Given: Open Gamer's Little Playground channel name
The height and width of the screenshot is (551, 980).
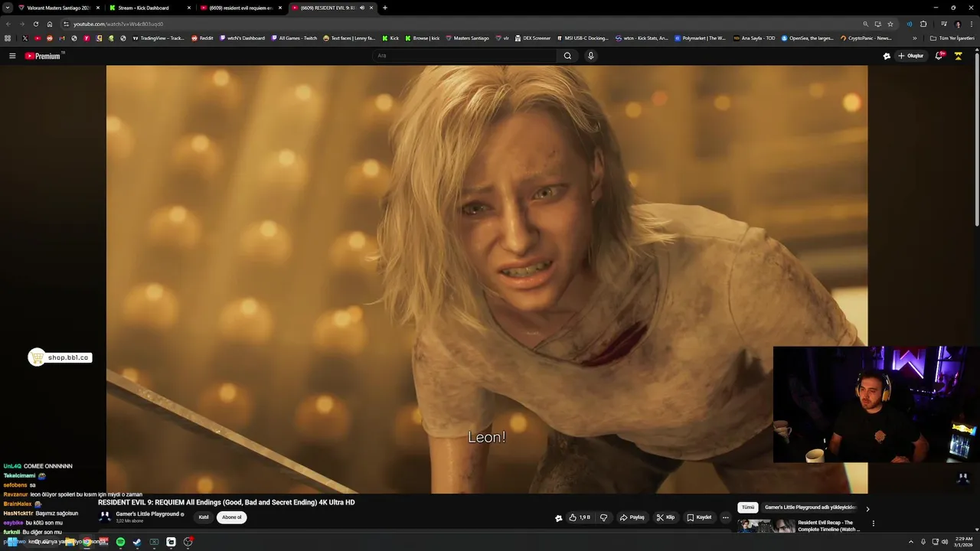Looking at the screenshot, I should 148,514.
